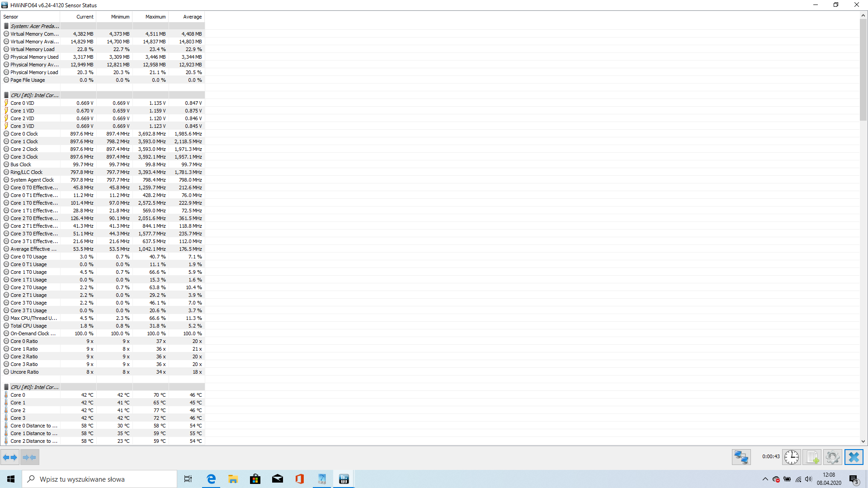Screen dimensions: 868x488
Task: Select the Average Effective ... row
Action: click(x=103, y=249)
